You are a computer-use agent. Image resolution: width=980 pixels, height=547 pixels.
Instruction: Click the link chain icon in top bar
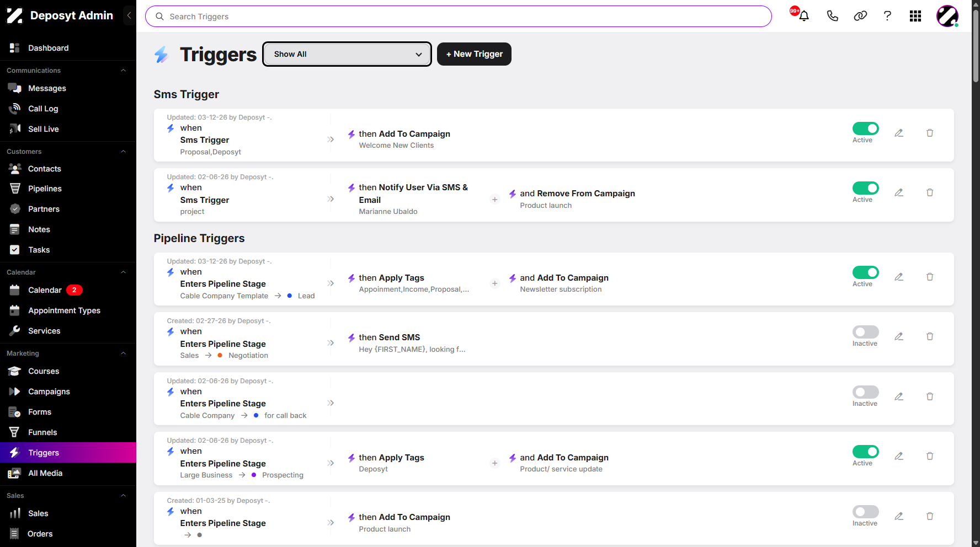pos(860,16)
